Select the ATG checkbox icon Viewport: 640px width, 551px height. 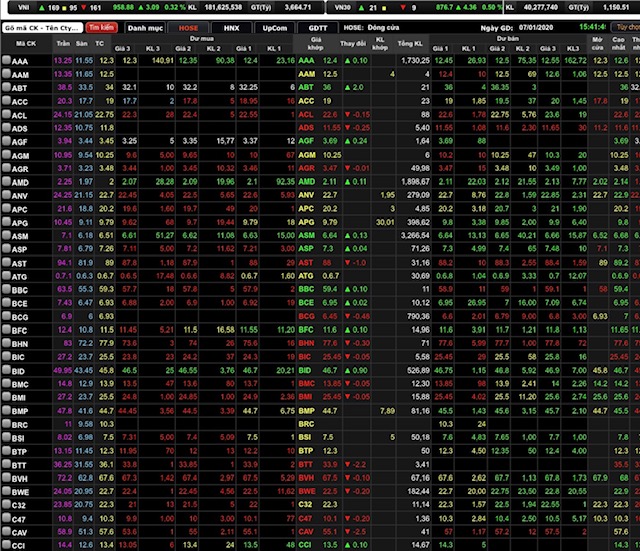(x=6, y=276)
